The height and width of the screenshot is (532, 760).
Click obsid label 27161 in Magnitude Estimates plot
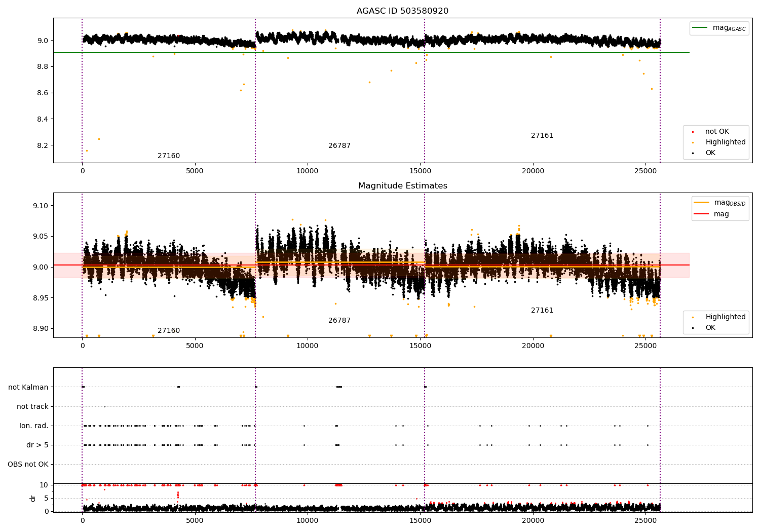542,311
